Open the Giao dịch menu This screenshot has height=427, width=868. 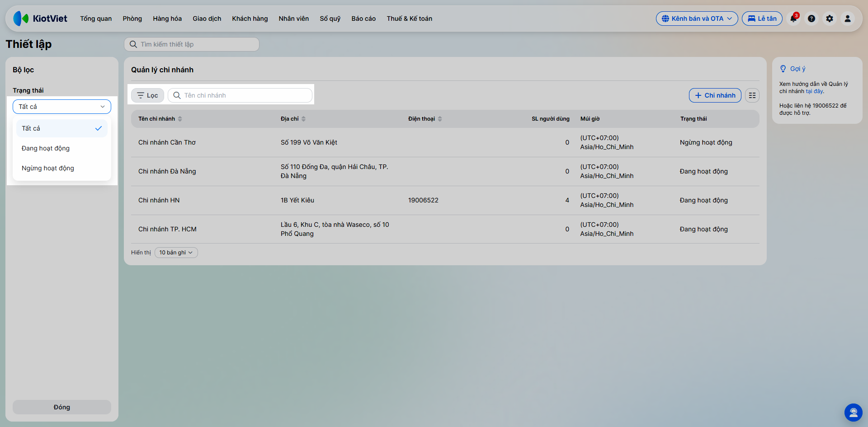pyautogui.click(x=207, y=19)
